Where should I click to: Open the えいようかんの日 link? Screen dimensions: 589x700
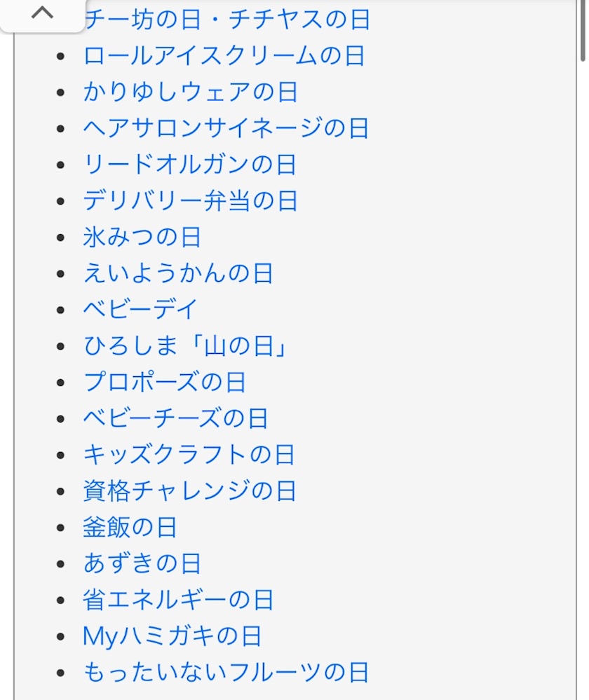(x=177, y=273)
